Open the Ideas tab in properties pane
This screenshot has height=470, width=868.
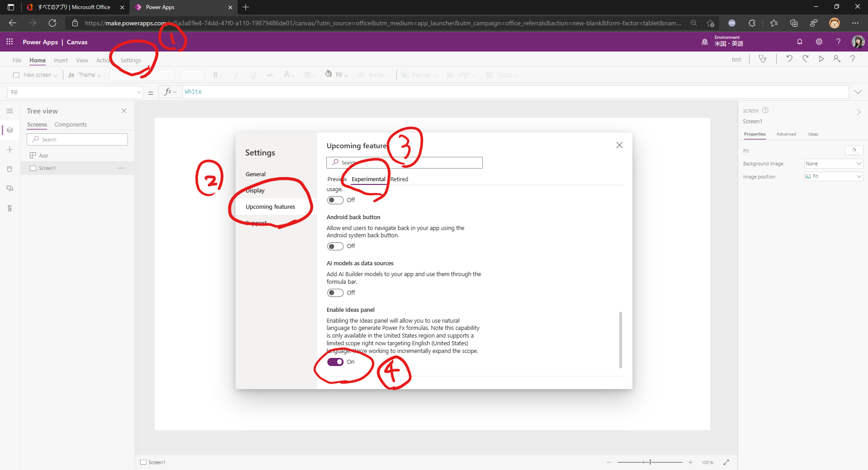click(x=813, y=134)
